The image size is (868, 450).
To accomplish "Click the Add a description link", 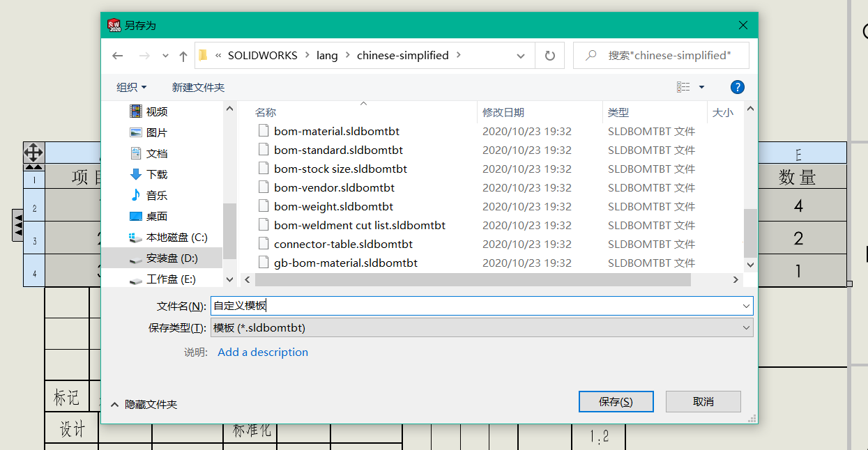I will 263,352.
